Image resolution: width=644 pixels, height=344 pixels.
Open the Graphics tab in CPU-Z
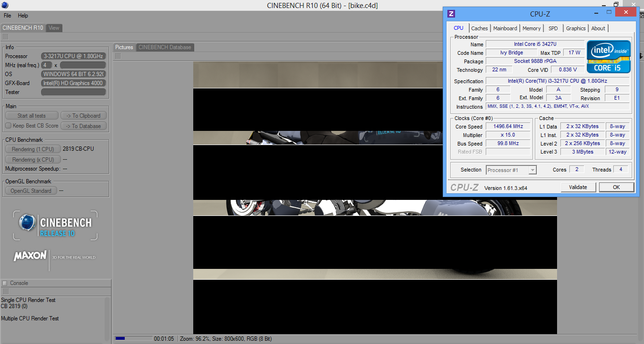576,28
